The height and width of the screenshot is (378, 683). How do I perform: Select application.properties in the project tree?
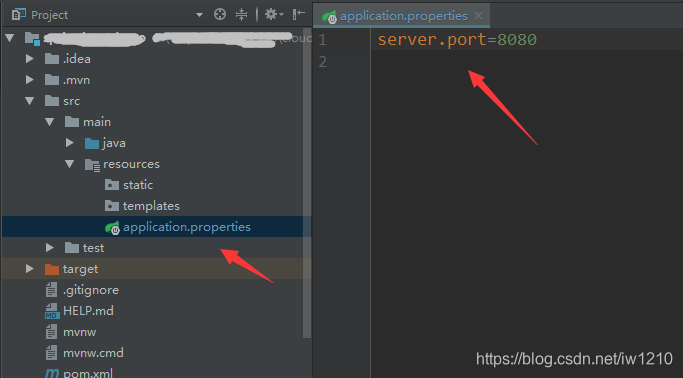tap(187, 227)
